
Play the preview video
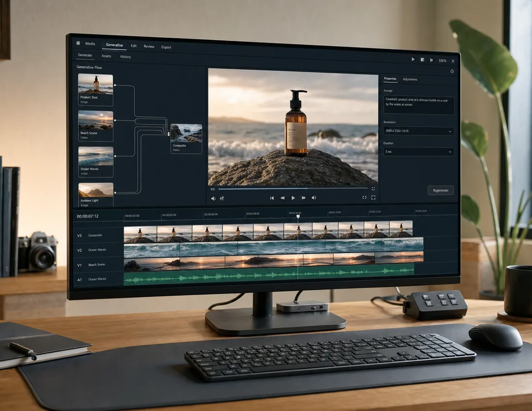point(293,198)
